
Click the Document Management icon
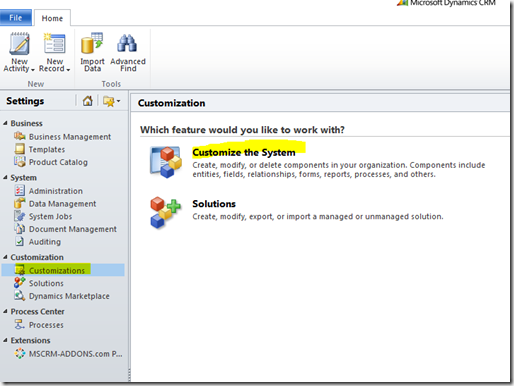tap(20, 229)
